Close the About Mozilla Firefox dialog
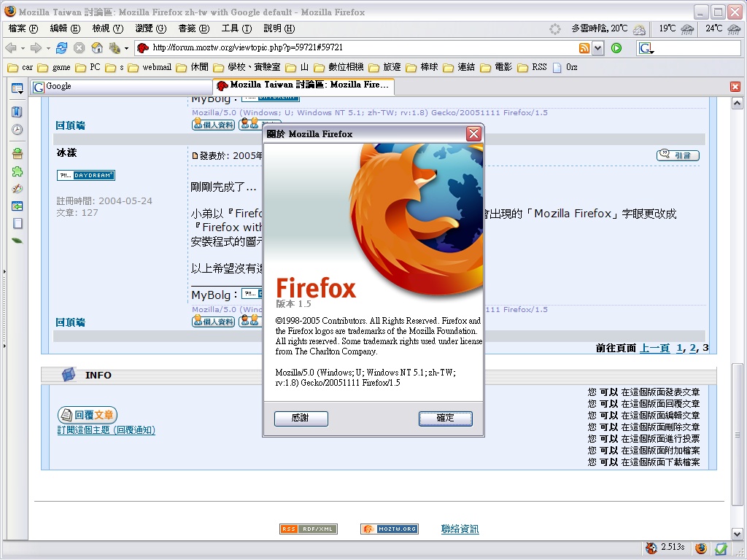The width and height of the screenshot is (747, 560). point(473,134)
